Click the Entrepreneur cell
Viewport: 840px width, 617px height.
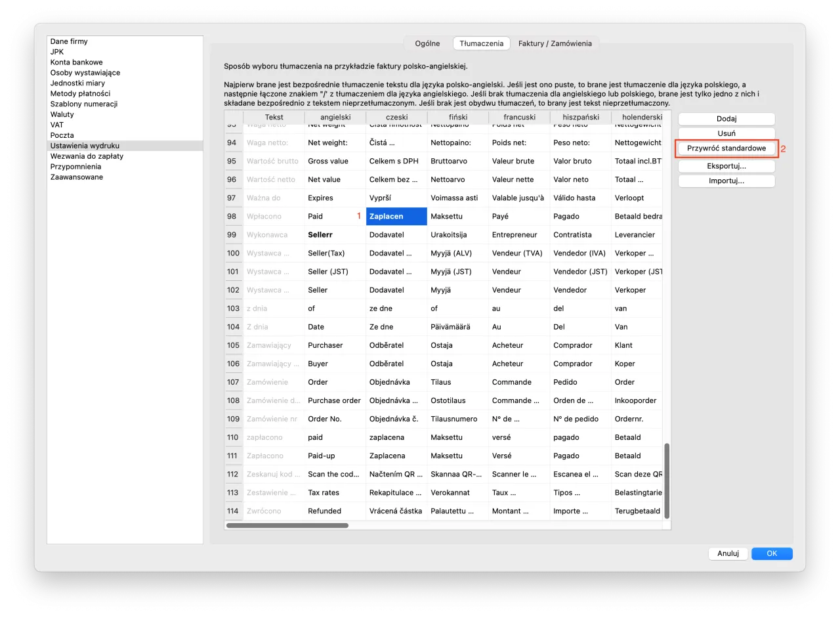(519, 234)
